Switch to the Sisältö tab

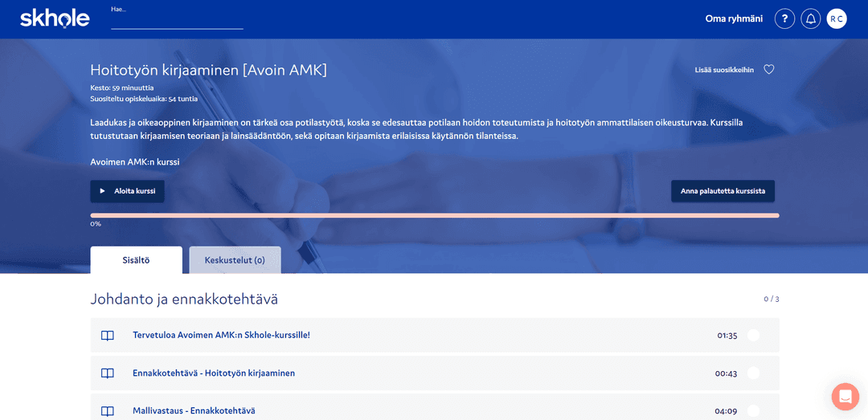point(136,260)
